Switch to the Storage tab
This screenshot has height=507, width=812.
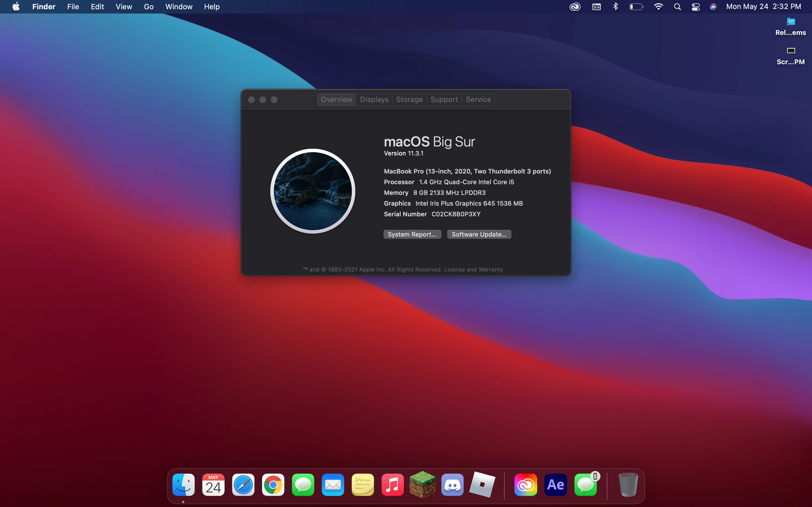tap(409, 100)
